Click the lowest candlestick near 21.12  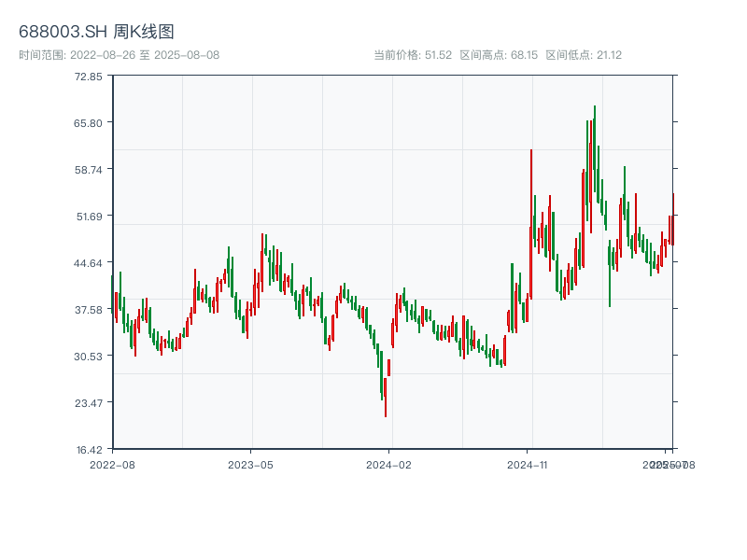[x=386, y=398]
